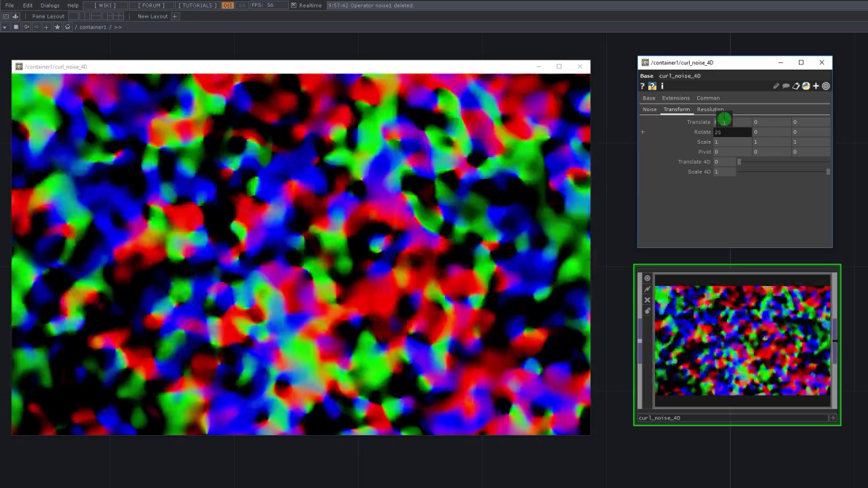The width and height of the screenshot is (868, 488).
Task: Toggle the Realtime checkbox
Action: [294, 5]
